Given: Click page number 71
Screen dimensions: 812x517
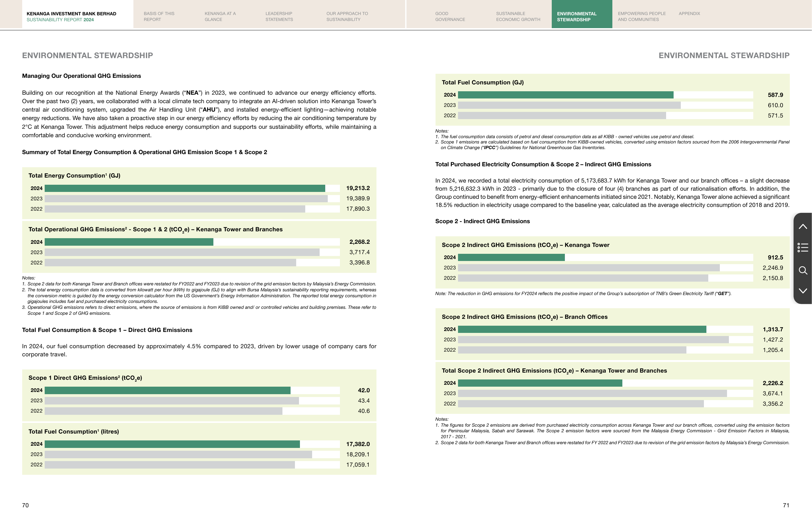Looking at the screenshot, I should tap(786, 505).
